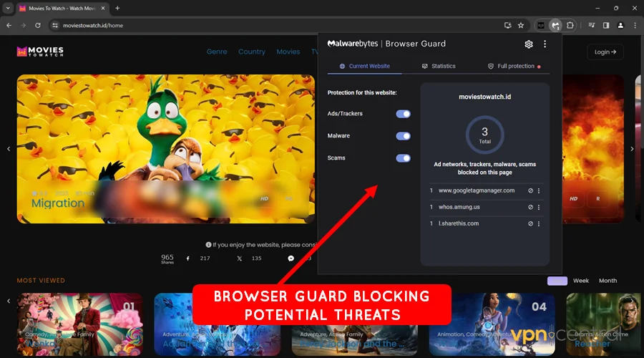Viewport: 644px width, 358px height.
Task: Click Chrome extension icon left of Browser Guard
Action: pos(541,26)
